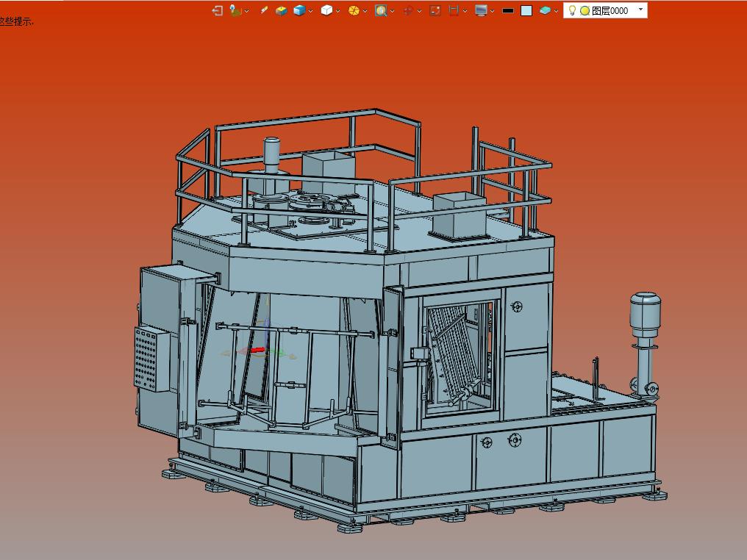The height and width of the screenshot is (560, 747).
Task: Click the red arrow manipulator in the 3D model
Action: coord(257,350)
